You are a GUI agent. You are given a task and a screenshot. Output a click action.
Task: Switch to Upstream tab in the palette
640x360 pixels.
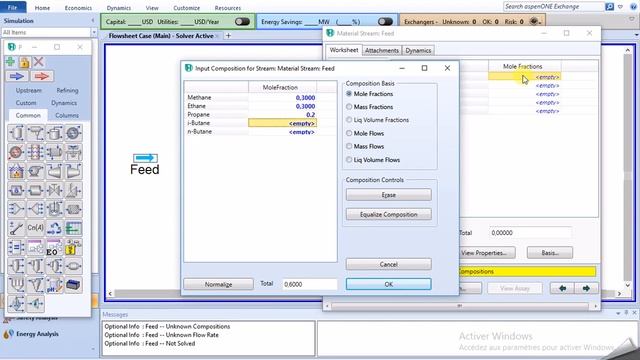coord(29,90)
